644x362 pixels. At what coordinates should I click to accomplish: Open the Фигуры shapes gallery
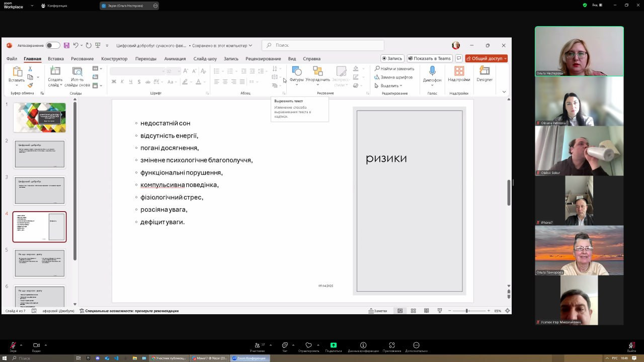pyautogui.click(x=296, y=71)
